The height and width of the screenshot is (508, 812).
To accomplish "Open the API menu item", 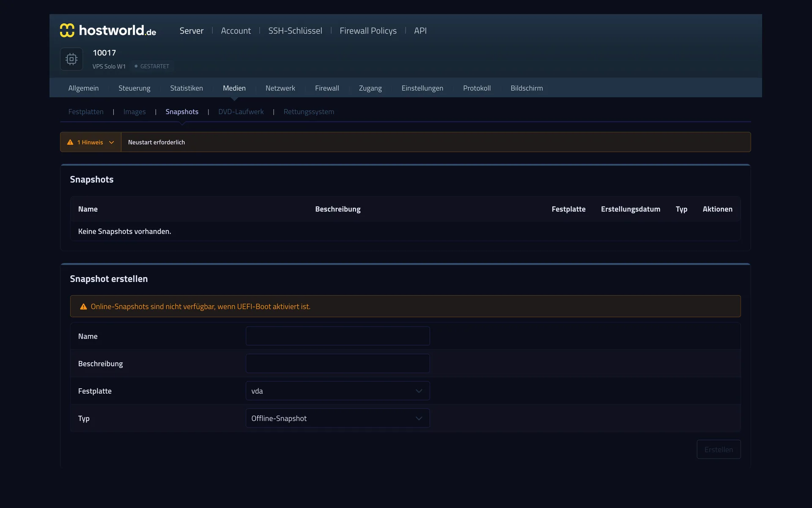I will pos(420,30).
